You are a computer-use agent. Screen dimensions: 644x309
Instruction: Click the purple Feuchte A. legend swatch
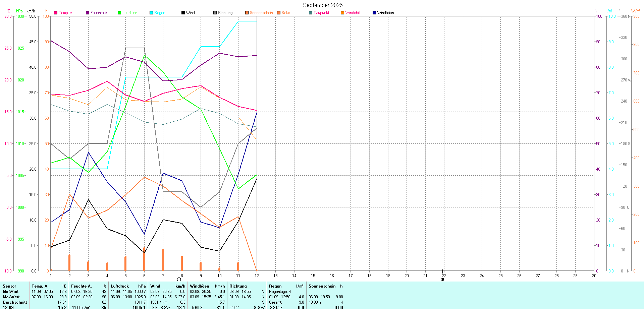[88, 13]
